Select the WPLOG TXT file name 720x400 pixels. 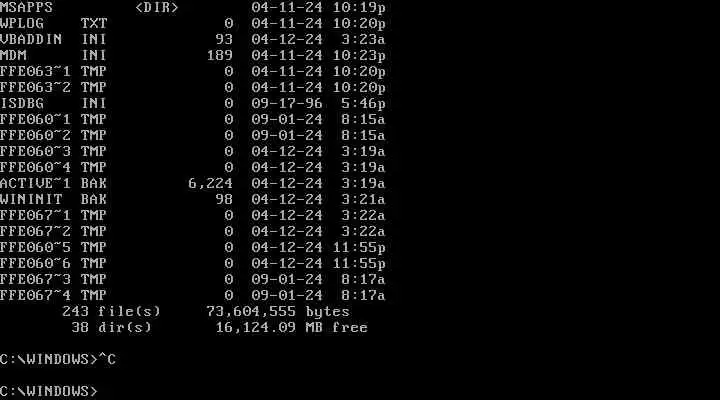click(x=53, y=23)
